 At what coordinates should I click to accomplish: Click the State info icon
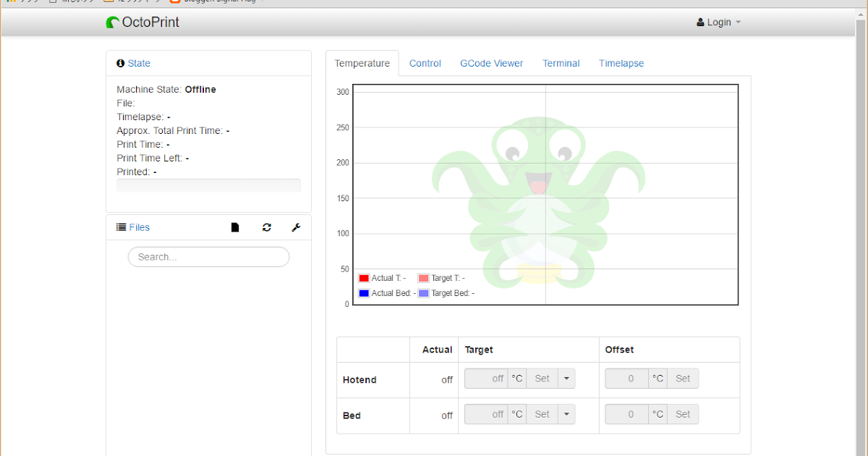[120, 63]
